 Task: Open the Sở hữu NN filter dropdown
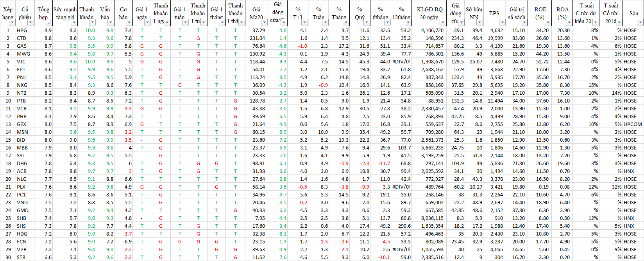point(479,22)
